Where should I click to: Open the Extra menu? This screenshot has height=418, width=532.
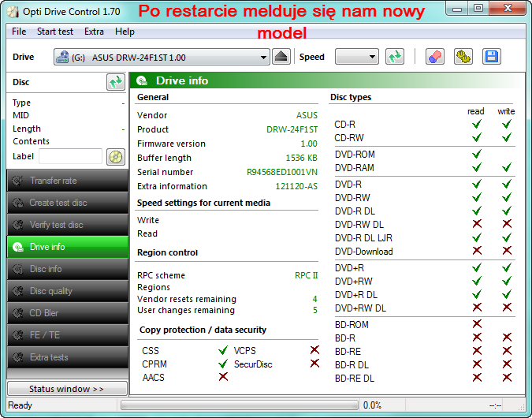94,32
